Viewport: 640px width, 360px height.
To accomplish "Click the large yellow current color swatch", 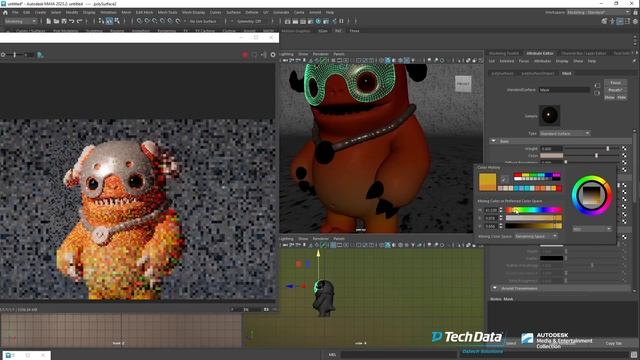I will point(487,182).
